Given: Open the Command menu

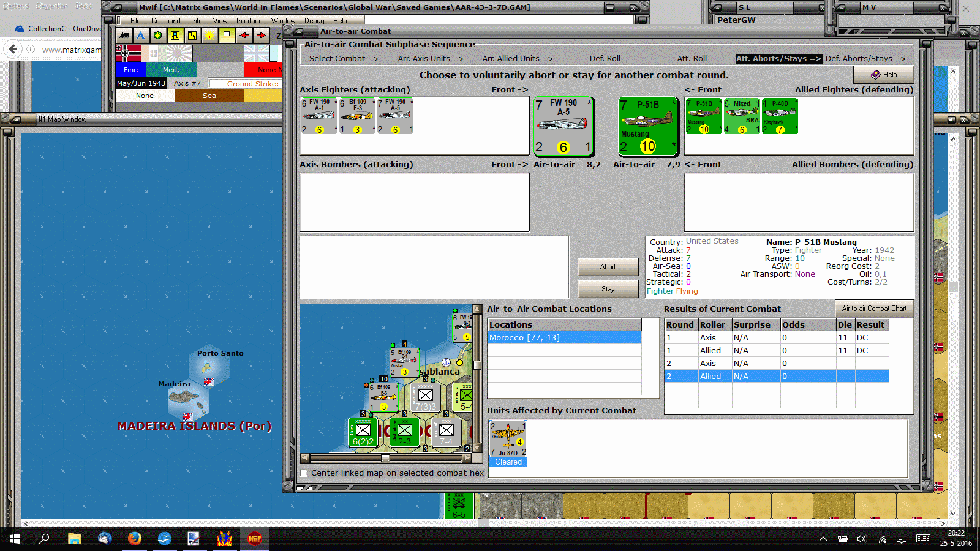Looking at the screenshot, I should tap(165, 21).
